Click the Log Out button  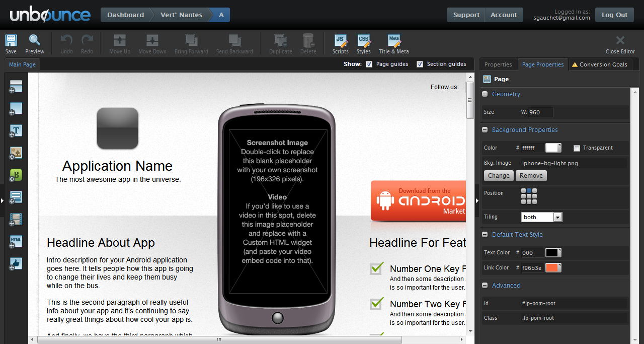(x=614, y=15)
